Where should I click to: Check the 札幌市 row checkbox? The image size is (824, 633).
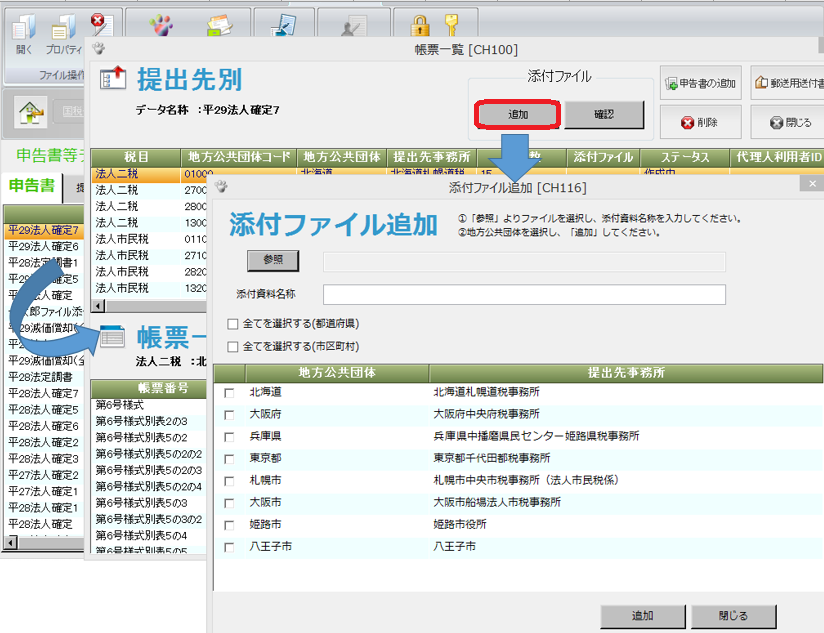[229, 481]
